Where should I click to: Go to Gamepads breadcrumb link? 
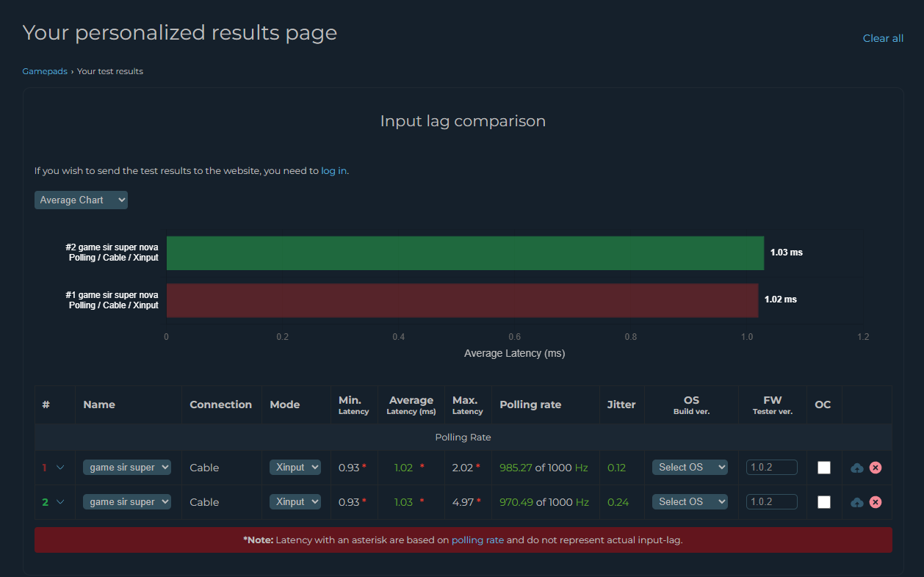45,71
